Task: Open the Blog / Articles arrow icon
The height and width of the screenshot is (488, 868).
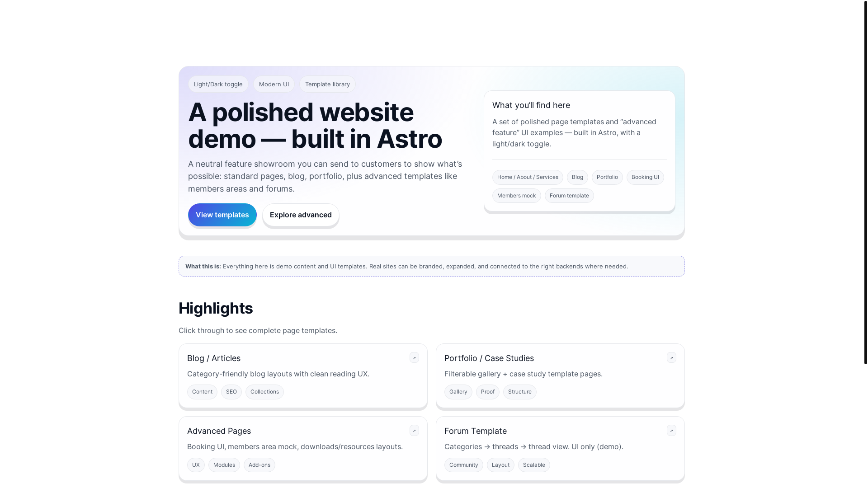Action: pos(414,358)
